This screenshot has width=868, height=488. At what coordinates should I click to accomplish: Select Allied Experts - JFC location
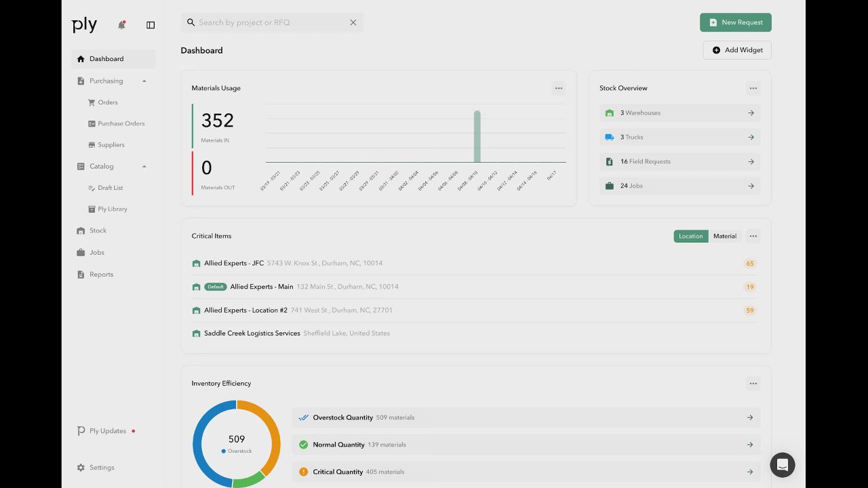[x=475, y=263]
